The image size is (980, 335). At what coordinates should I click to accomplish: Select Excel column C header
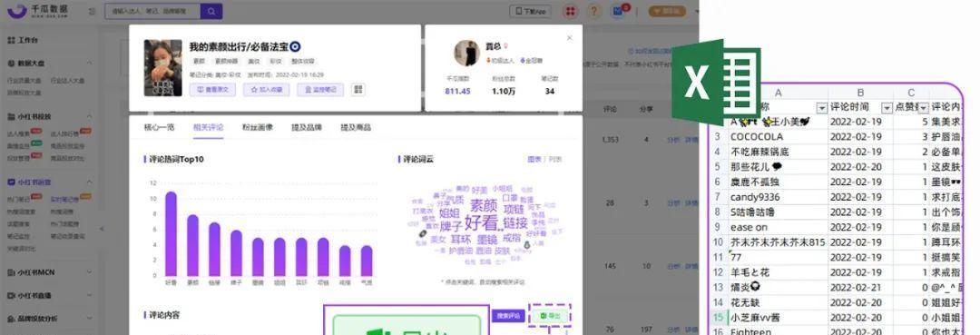point(911,93)
